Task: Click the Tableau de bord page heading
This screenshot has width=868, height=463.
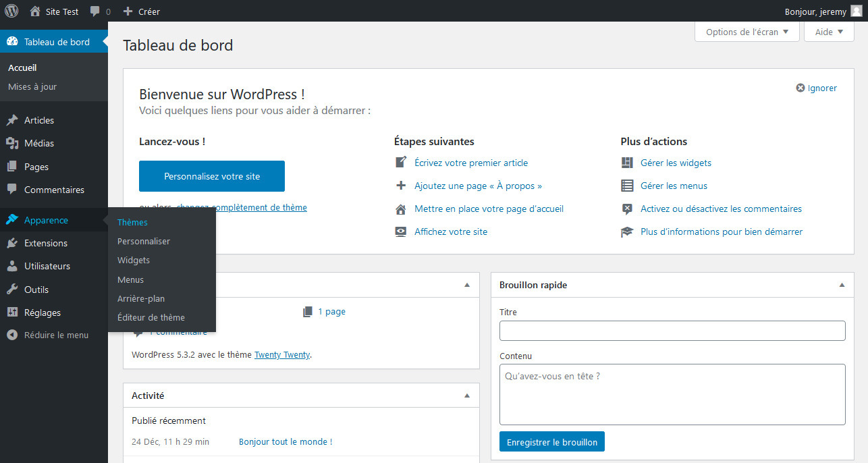Action: coord(178,45)
